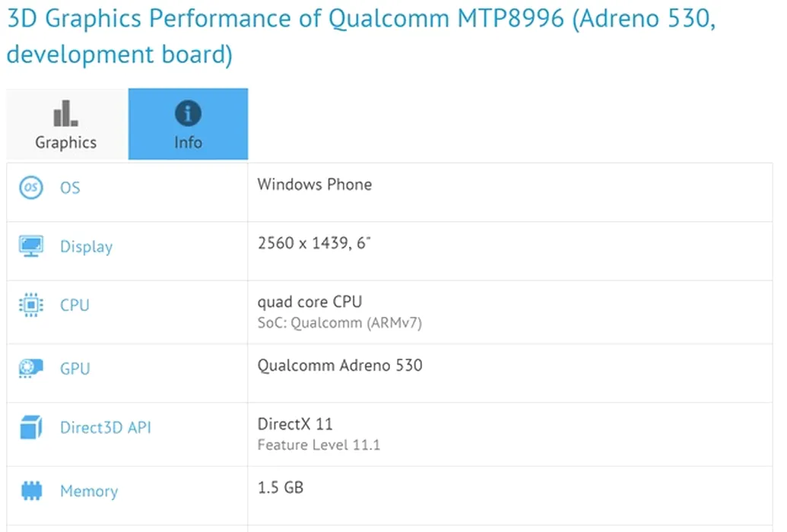Click the OS circle icon
This screenshot has height=532, width=787.
click(31, 187)
